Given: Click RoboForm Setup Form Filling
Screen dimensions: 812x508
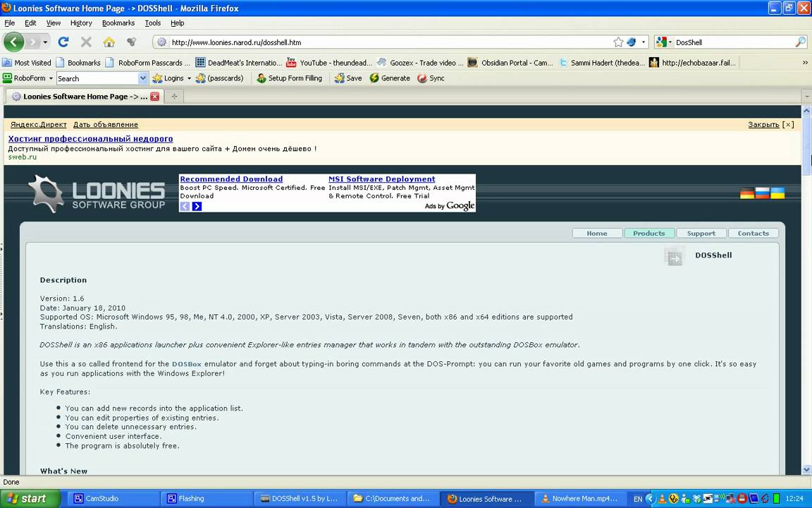Looking at the screenshot, I should point(289,78).
